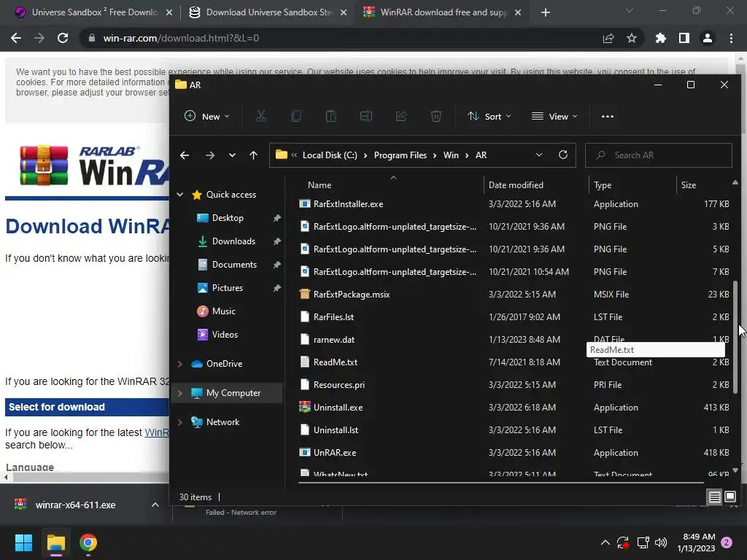The image size is (747, 560).
Task: Expand Network tree node
Action: click(180, 422)
